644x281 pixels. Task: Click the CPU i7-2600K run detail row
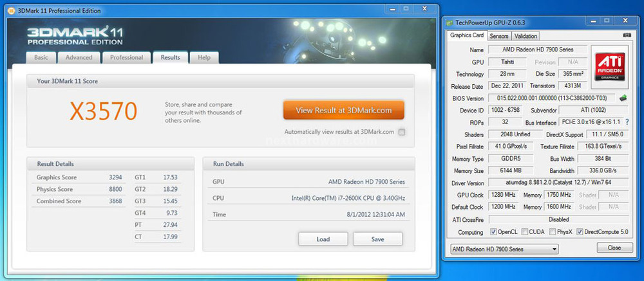pyautogui.click(x=309, y=198)
